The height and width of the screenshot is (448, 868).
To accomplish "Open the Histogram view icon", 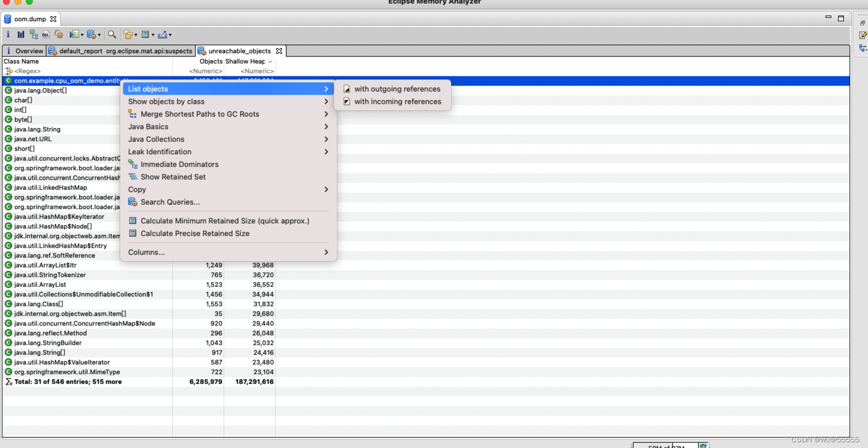I will pos(21,34).
